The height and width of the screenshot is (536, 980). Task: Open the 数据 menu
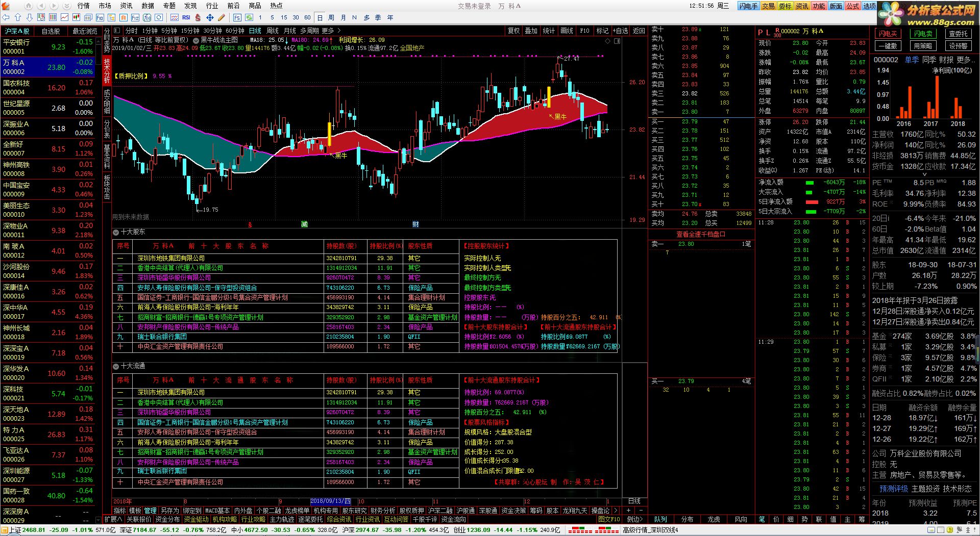point(148,6)
